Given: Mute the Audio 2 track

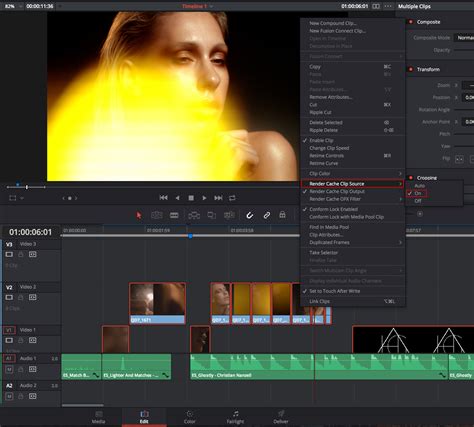Looking at the screenshot, I should tap(9, 396).
